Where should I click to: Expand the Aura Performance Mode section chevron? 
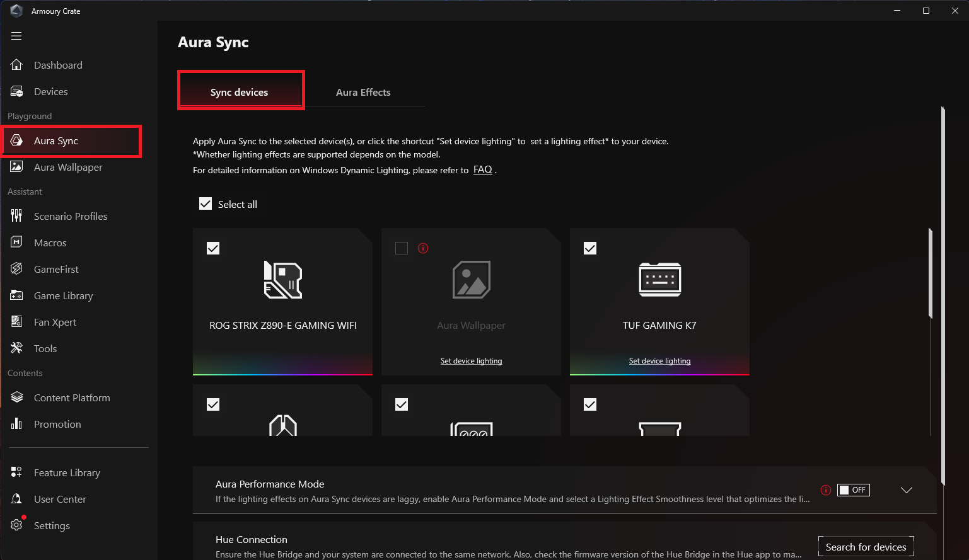click(x=907, y=490)
